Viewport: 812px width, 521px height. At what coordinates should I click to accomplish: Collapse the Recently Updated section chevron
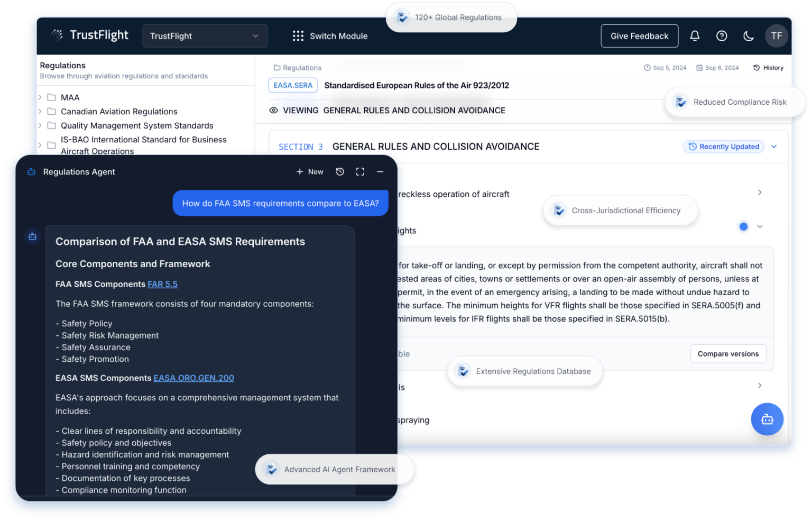coord(774,147)
